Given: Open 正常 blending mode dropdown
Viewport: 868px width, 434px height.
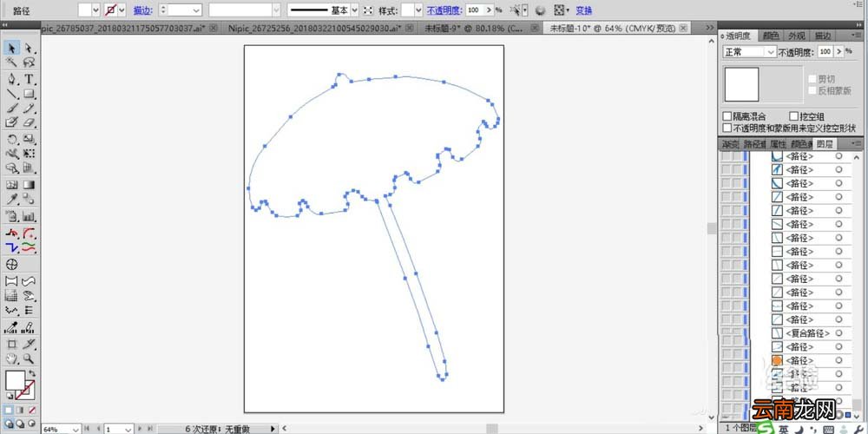Looking at the screenshot, I should pyautogui.click(x=771, y=51).
